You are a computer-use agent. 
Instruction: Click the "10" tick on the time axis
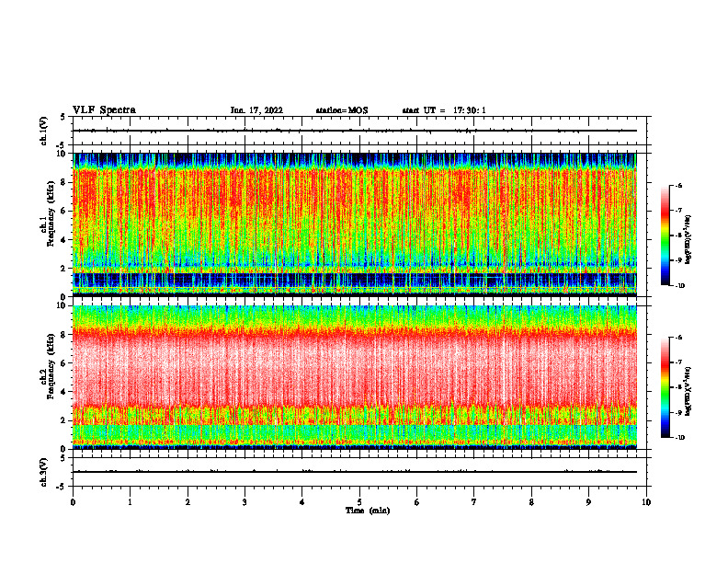coord(646,502)
